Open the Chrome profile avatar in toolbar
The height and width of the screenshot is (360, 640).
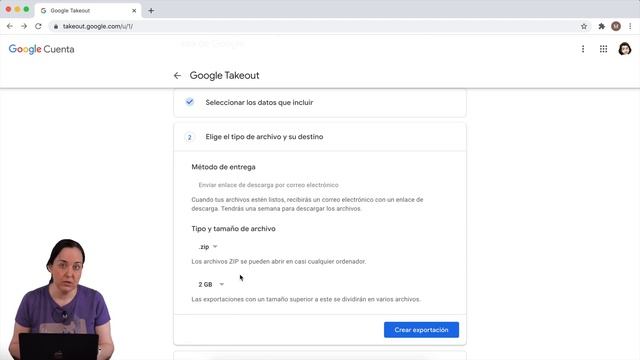click(616, 26)
